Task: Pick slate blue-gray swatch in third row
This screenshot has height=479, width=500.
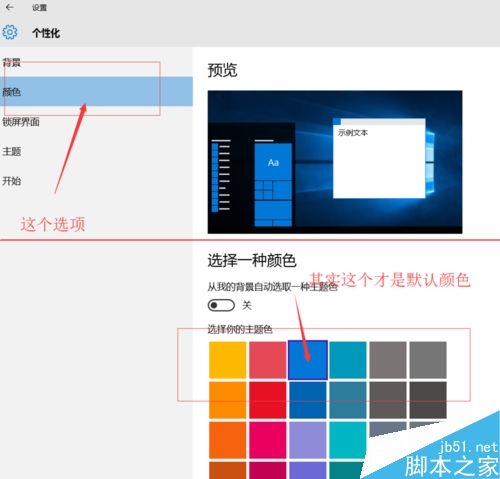Action: tap(387, 429)
